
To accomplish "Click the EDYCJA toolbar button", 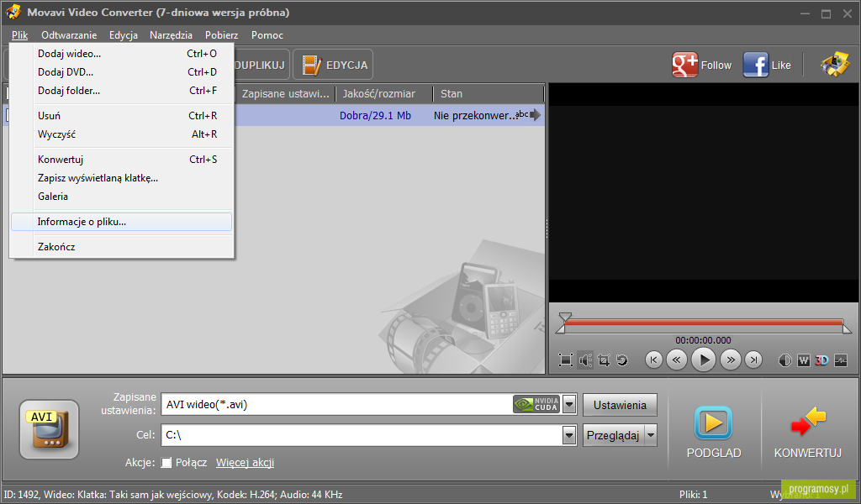I will point(333,65).
